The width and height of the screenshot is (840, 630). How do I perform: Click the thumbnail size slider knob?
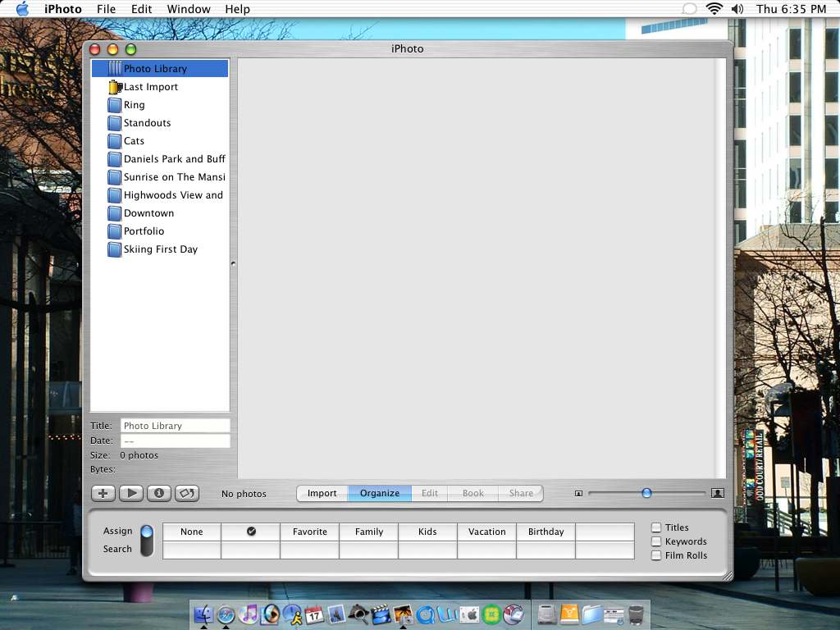pos(646,493)
